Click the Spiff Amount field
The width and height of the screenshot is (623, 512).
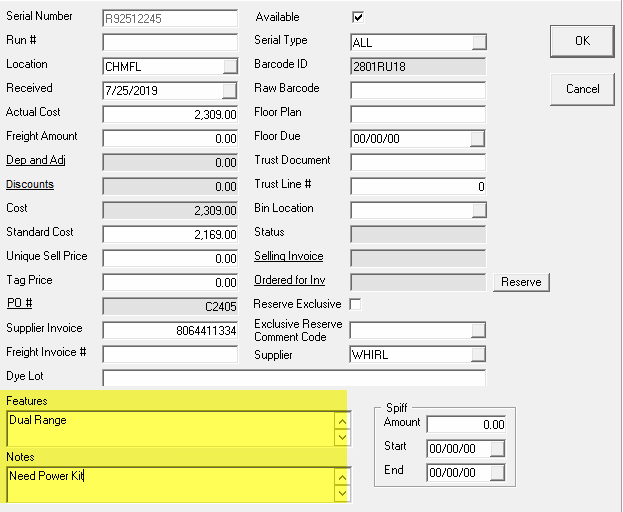coord(466,425)
